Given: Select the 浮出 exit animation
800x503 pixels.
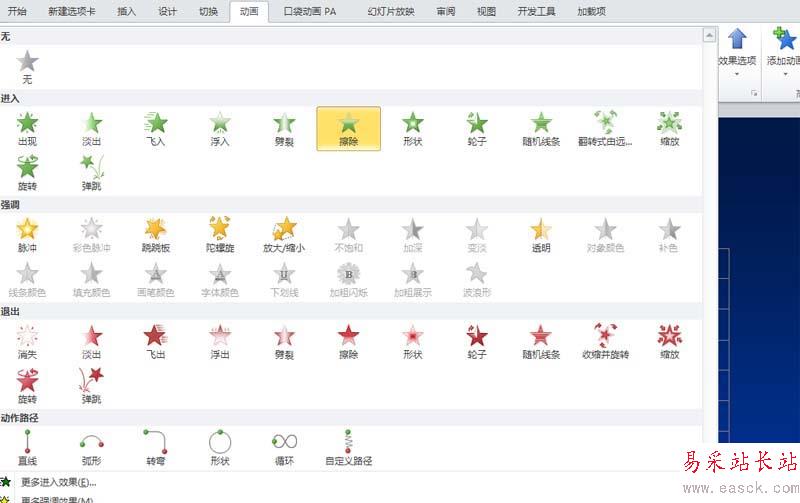Looking at the screenshot, I should 220,342.
